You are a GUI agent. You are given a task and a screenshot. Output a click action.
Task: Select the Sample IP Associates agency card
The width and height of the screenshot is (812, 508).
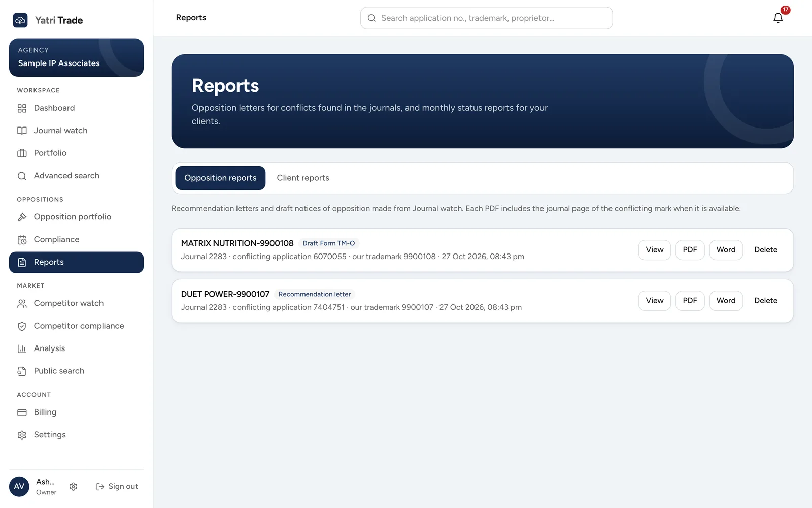(76, 57)
